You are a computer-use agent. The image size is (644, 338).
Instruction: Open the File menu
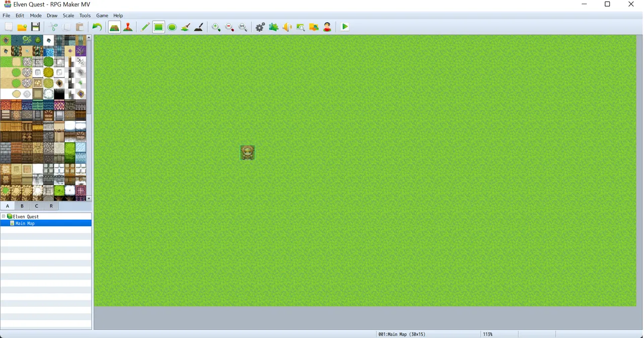pos(7,16)
